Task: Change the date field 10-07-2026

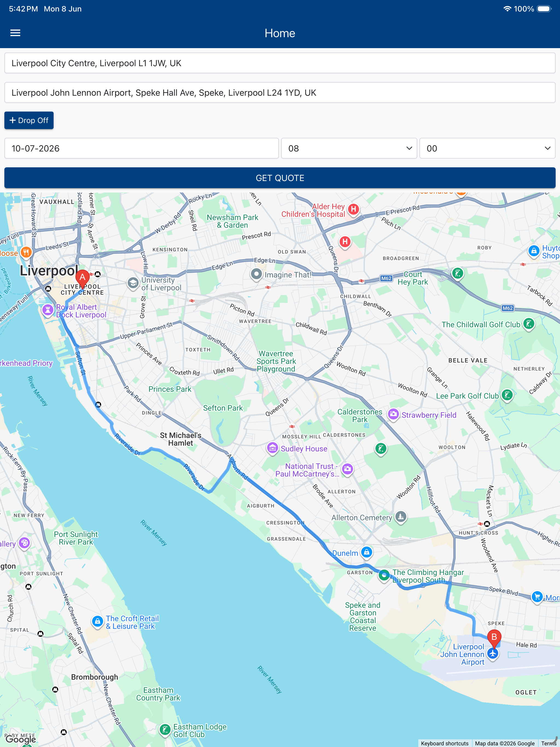Action: pos(142,148)
